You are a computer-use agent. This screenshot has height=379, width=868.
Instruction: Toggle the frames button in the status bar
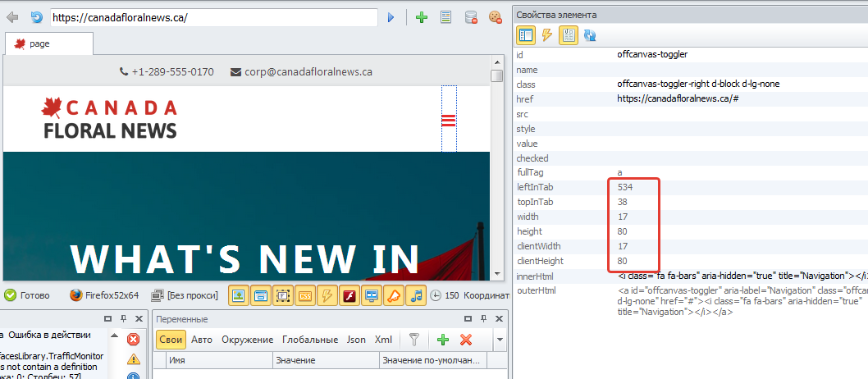[x=283, y=296]
